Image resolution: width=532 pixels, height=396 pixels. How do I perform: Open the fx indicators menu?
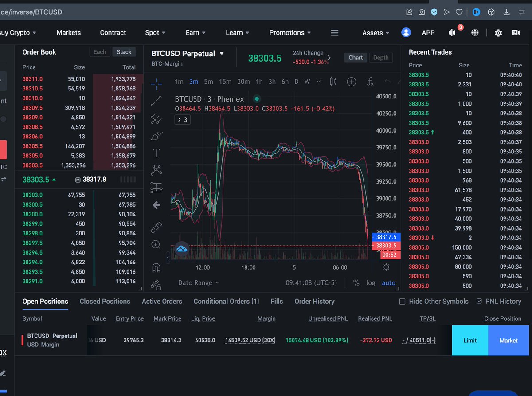click(x=370, y=82)
